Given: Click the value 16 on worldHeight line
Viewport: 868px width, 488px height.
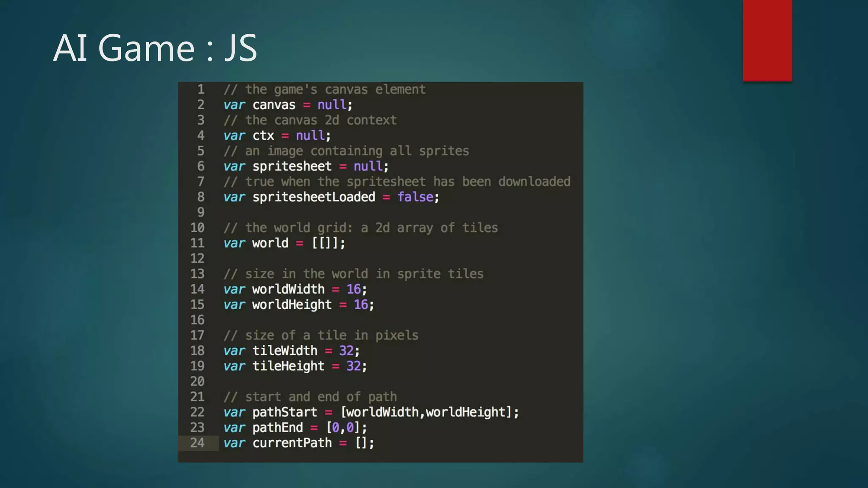Looking at the screenshot, I should (x=361, y=305).
